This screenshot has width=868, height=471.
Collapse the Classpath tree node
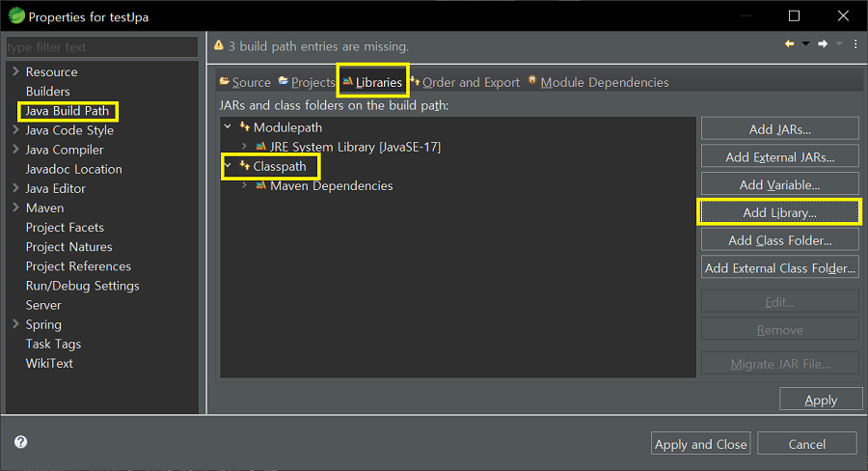click(228, 166)
